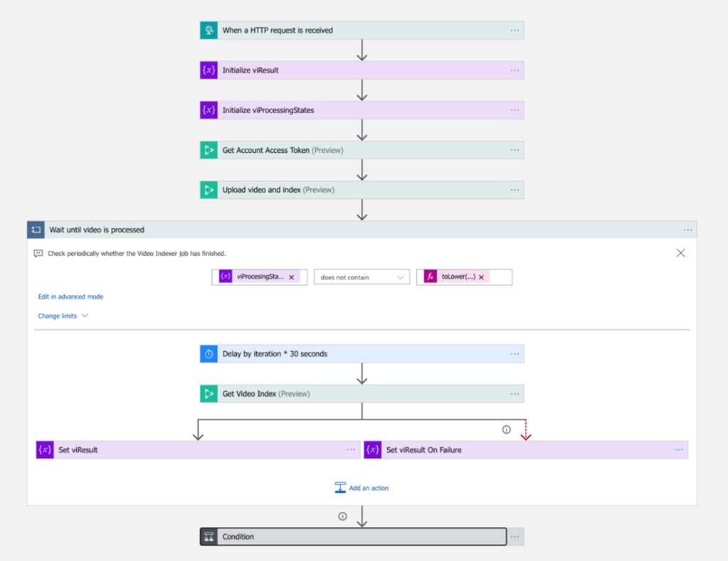Open Edit in advanced mode

click(70, 296)
